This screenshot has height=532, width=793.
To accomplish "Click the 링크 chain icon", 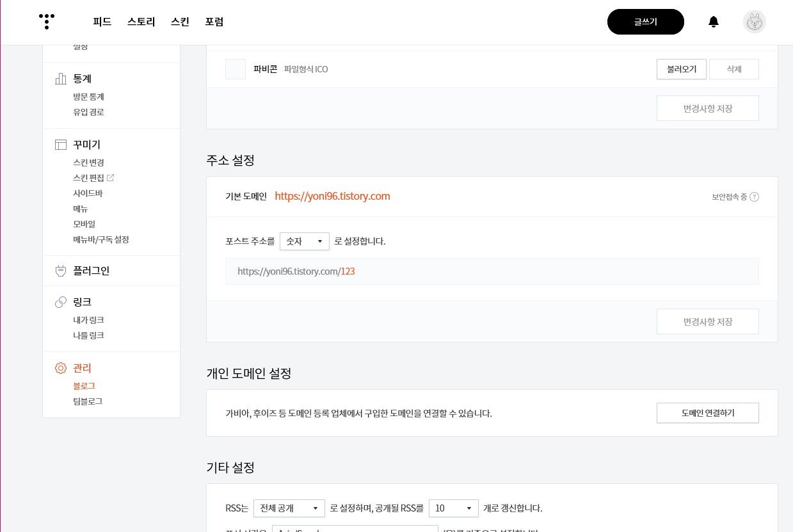I will point(61,302).
